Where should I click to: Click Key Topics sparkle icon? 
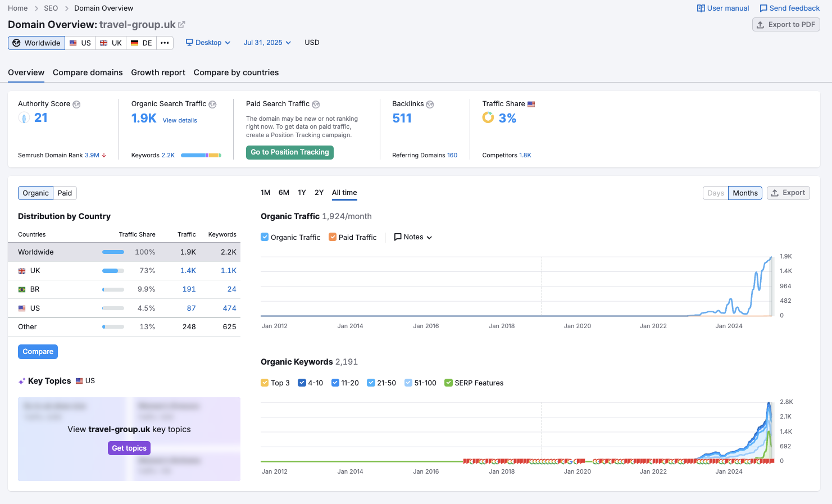22,381
